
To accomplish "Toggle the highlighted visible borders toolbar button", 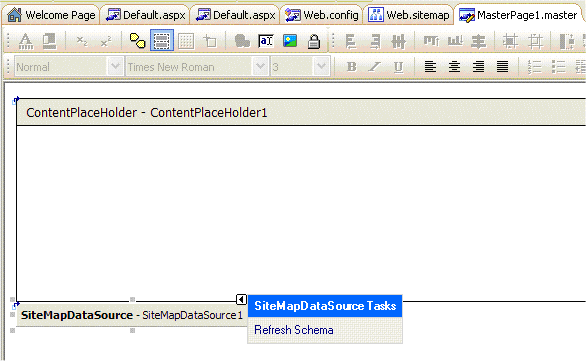I will pos(162,40).
